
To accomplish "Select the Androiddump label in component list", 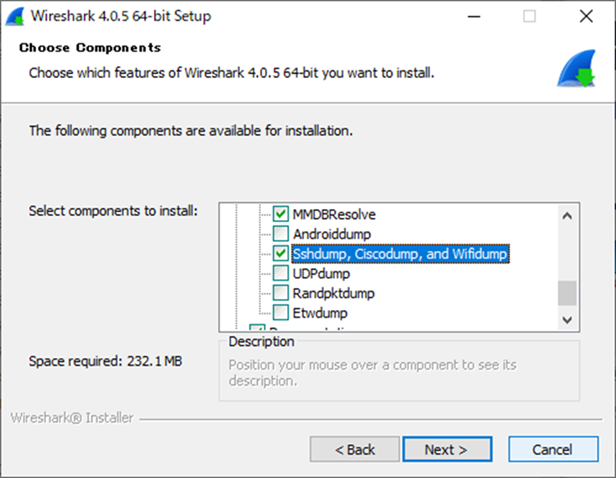I will click(x=333, y=235).
